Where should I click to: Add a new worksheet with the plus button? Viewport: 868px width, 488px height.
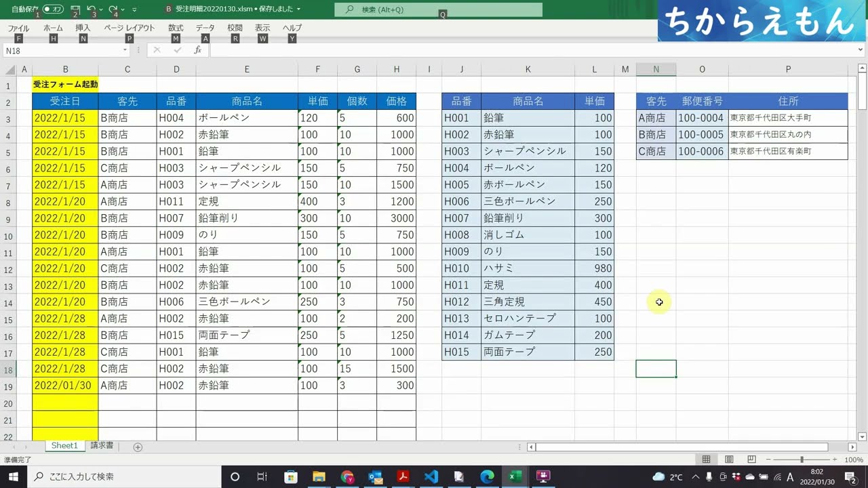pyautogui.click(x=138, y=446)
